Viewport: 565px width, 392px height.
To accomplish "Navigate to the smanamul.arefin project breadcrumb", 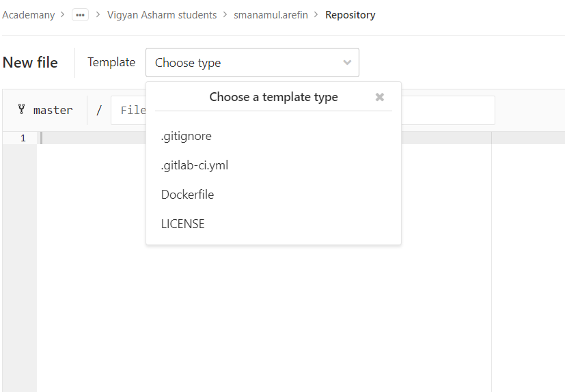I will (x=271, y=15).
